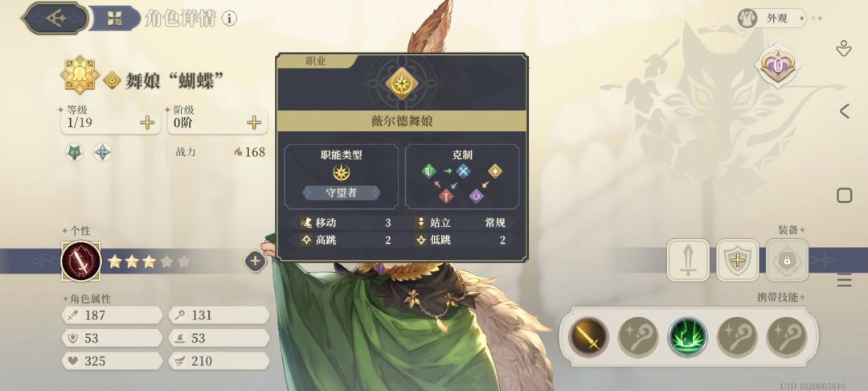Tap the back arrow button
The width and height of the screenshot is (868, 391).
pyautogui.click(x=55, y=18)
